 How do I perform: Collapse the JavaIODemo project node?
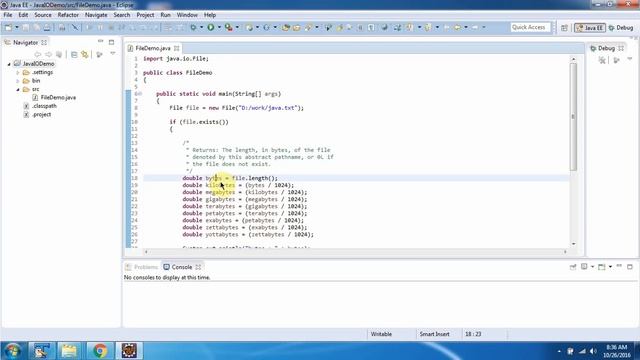tap(9, 64)
